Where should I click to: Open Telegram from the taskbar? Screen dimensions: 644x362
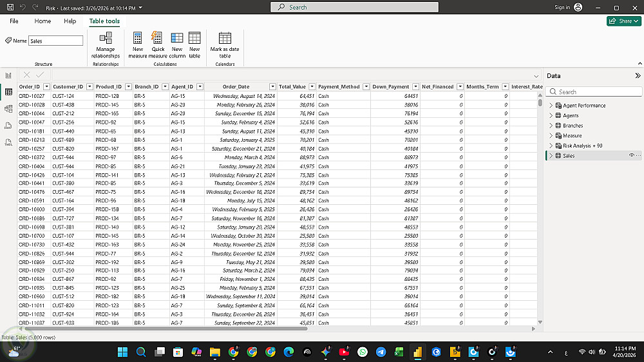(381, 352)
